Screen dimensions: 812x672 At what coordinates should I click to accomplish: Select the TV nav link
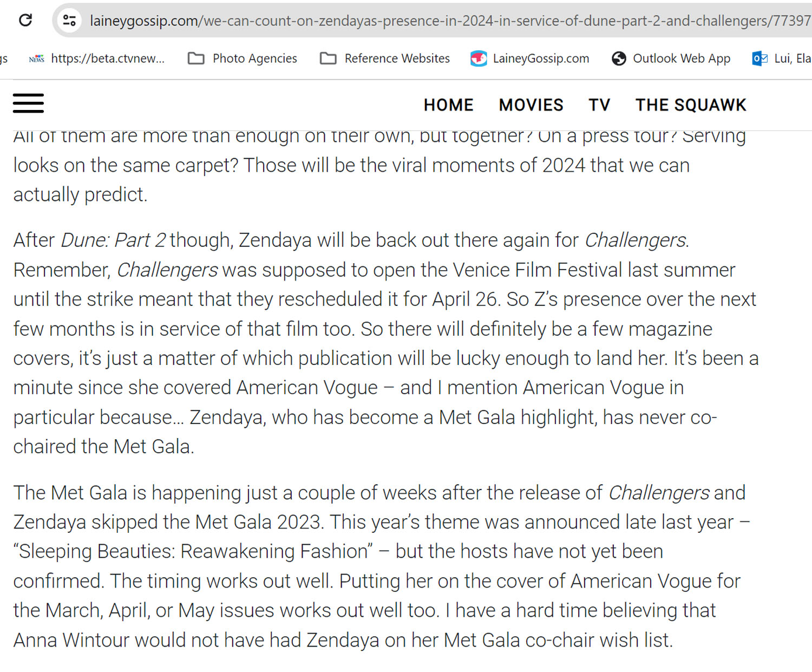pyautogui.click(x=599, y=105)
